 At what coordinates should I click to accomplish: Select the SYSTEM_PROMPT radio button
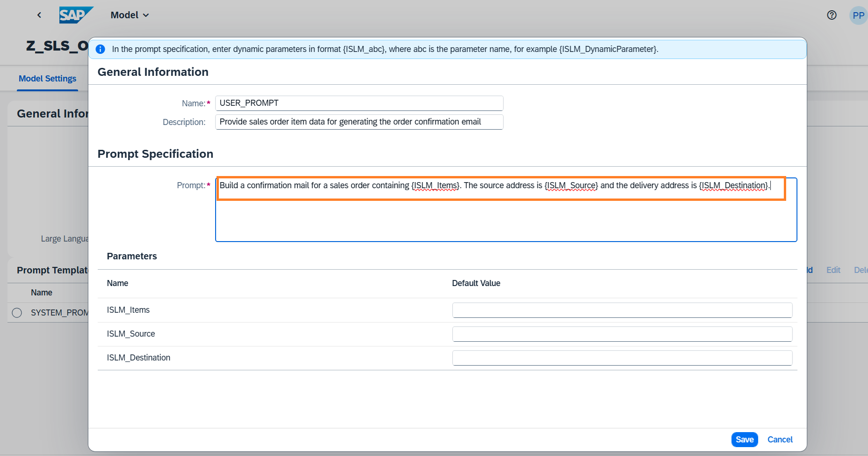coord(17,313)
